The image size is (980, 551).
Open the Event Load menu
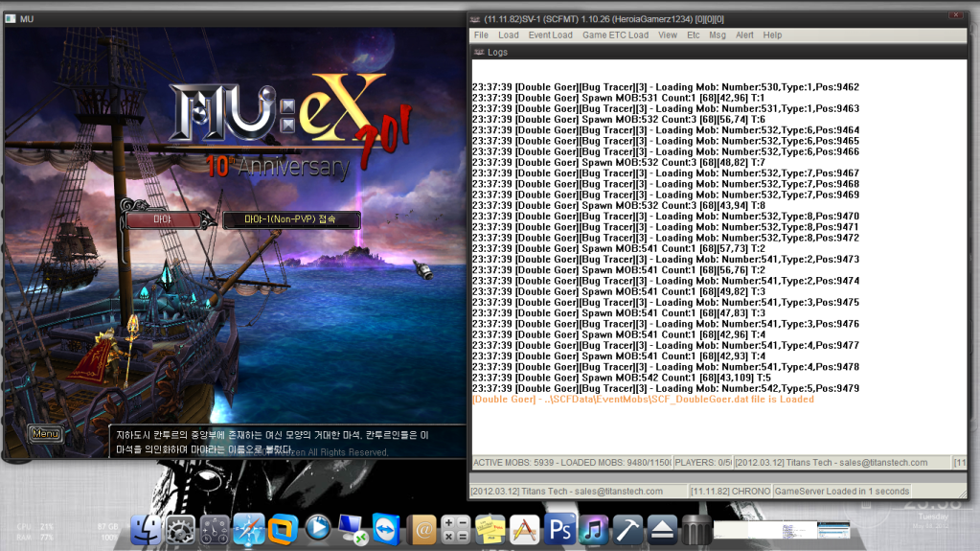pyautogui.click(x=550, y=35)
